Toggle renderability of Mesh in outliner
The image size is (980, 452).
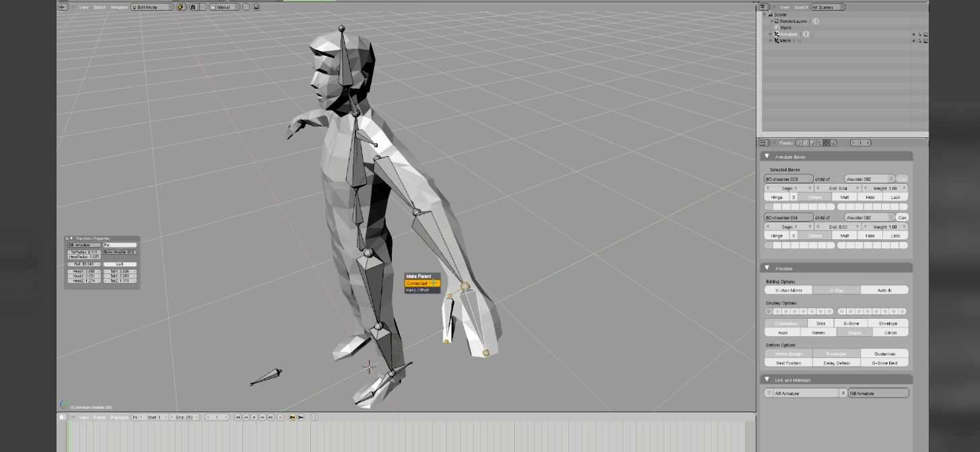coord(926,40)
